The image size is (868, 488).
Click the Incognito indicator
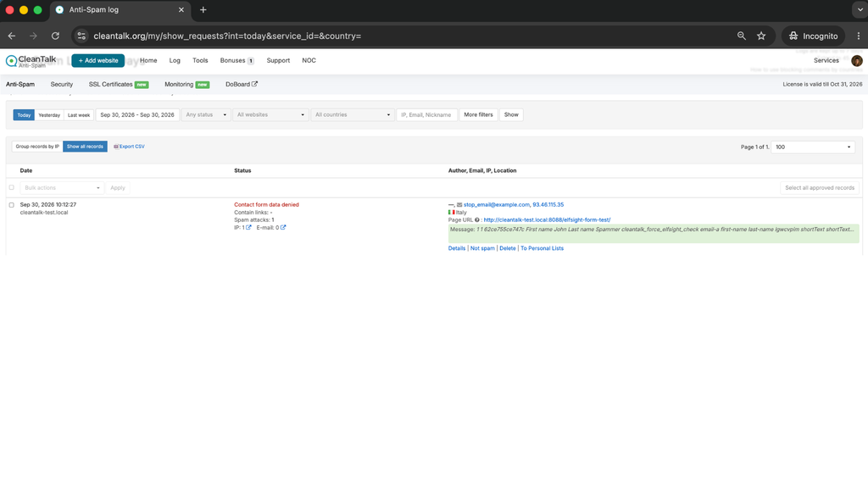[x=813, y=36]
